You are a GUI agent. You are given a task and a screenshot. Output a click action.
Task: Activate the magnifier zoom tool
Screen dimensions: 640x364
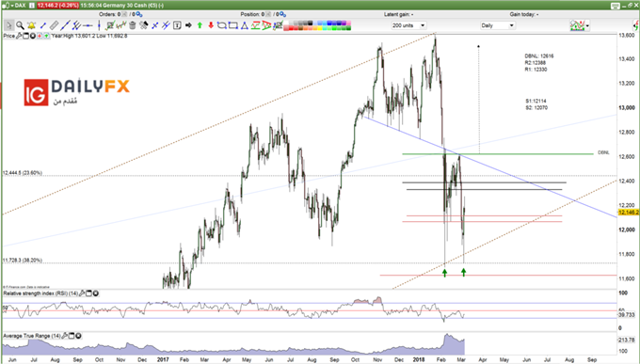20,25
